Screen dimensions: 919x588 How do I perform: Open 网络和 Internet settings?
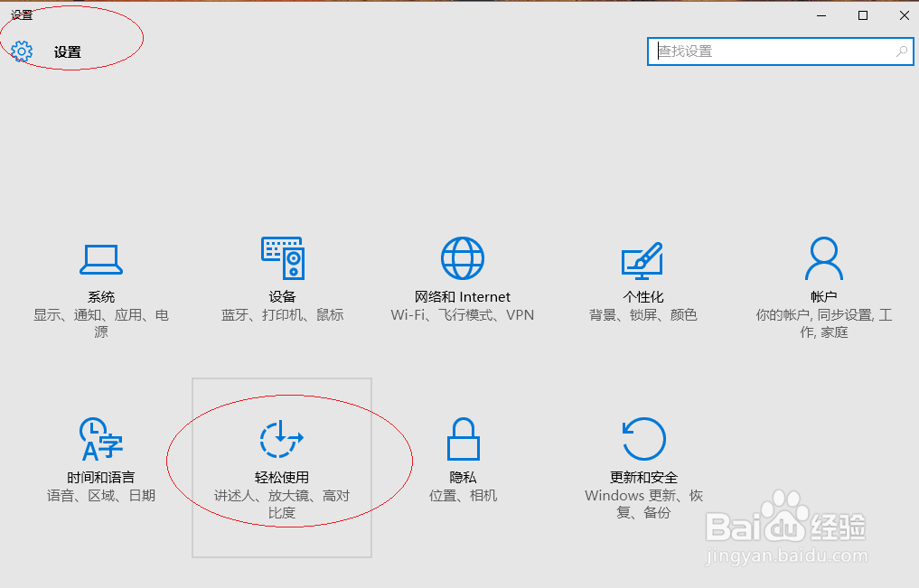click(462, 280)
